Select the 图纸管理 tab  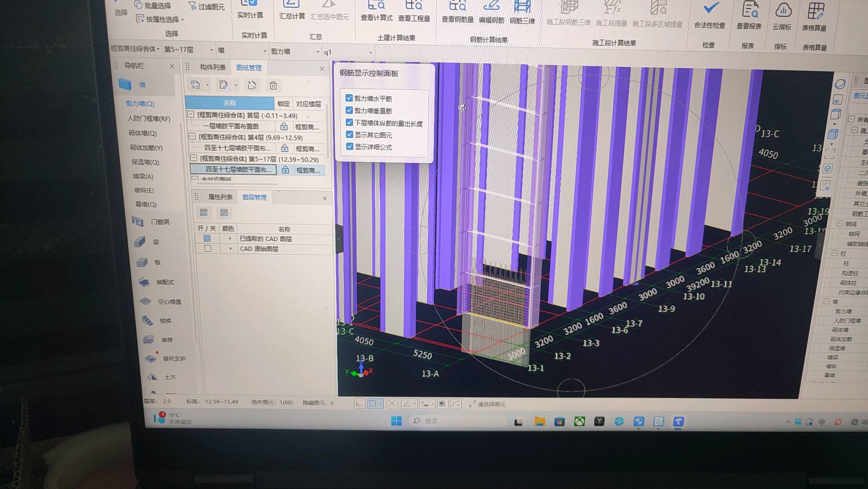(249, 67)
